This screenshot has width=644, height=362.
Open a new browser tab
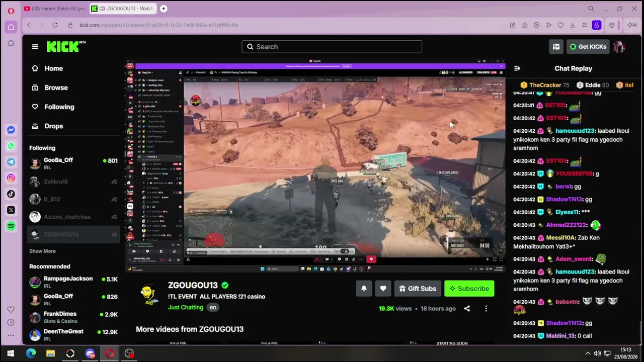164,9
